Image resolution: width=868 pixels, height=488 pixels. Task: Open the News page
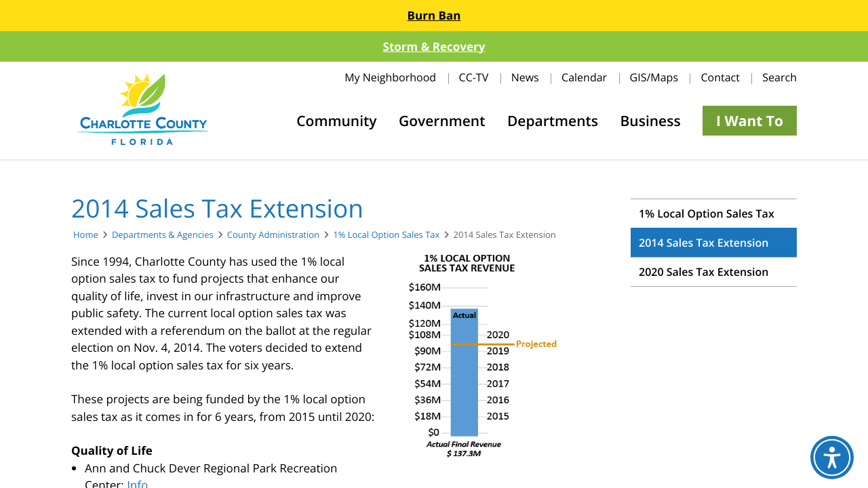coord(525,77)
